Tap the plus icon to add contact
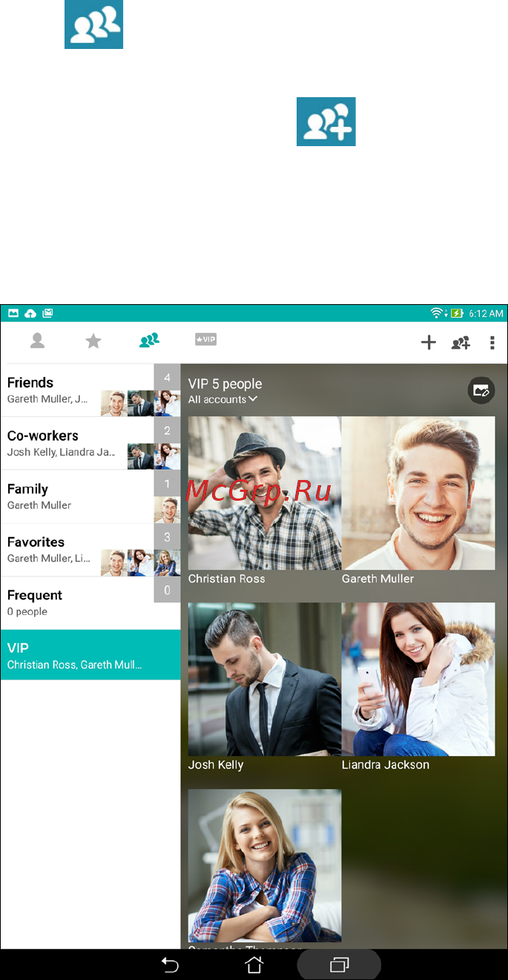Viewport: 508px width, 980px height. coord(429,342)
